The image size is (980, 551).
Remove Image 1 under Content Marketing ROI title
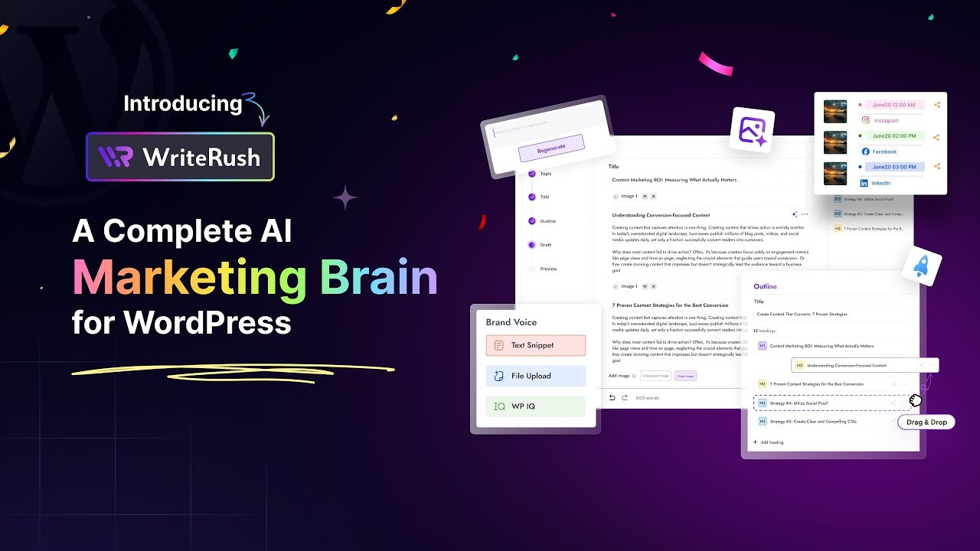(653, 197)
